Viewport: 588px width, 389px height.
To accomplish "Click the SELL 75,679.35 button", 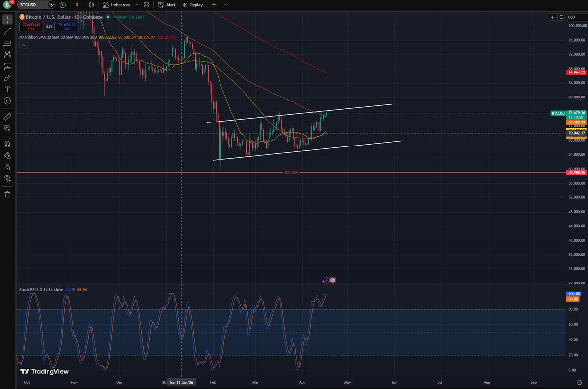I will (31, 26).
